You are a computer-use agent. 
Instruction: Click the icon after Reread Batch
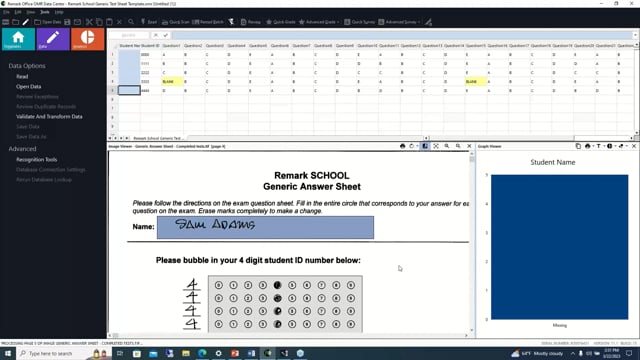coord(231,22)
